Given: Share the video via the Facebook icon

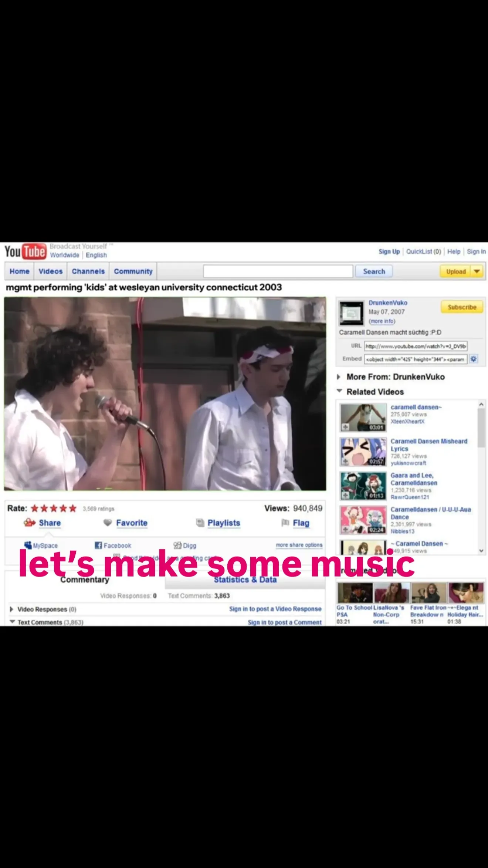Looking at the screenshot, I should (x=98, y=545).
